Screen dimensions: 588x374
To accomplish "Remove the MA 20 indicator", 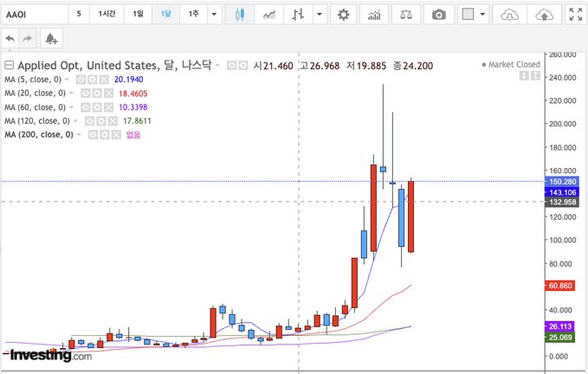I will 108,93.
